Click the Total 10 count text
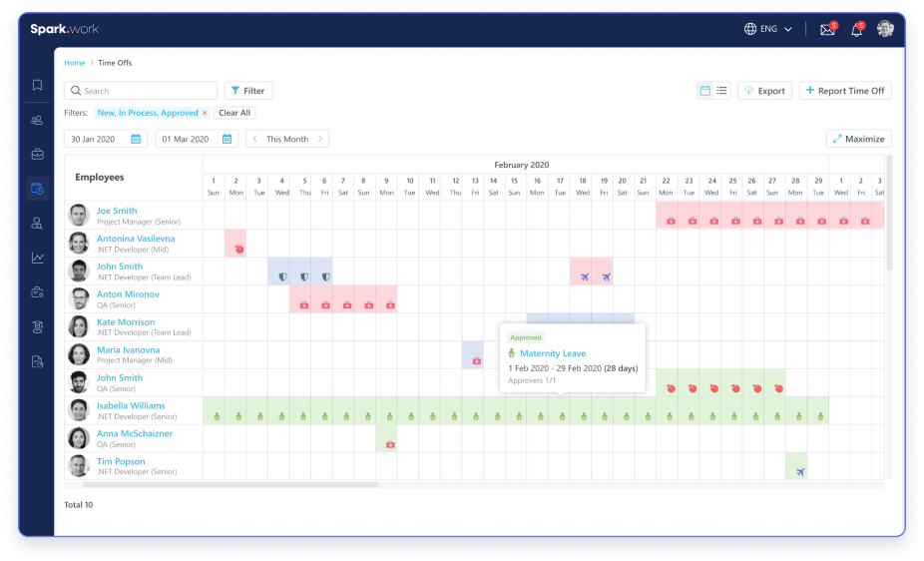 (79, 505)
